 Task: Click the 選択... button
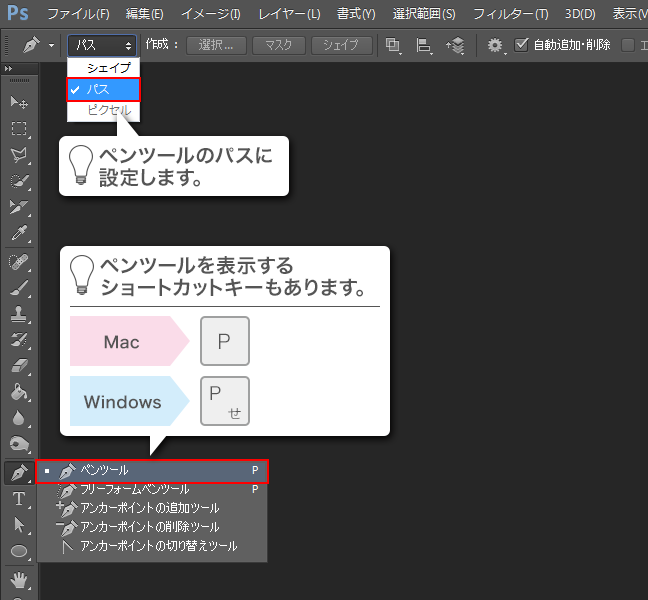click(x=216, y=45)
